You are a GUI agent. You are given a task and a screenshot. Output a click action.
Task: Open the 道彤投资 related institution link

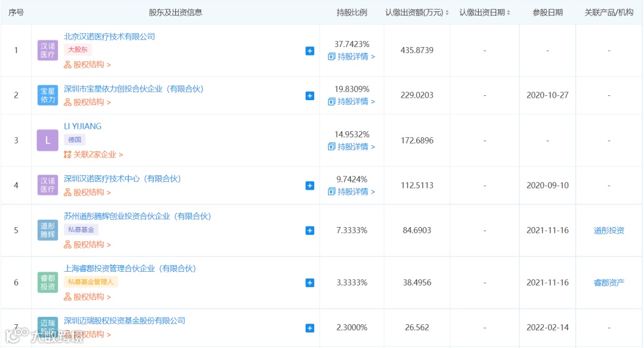609,230
